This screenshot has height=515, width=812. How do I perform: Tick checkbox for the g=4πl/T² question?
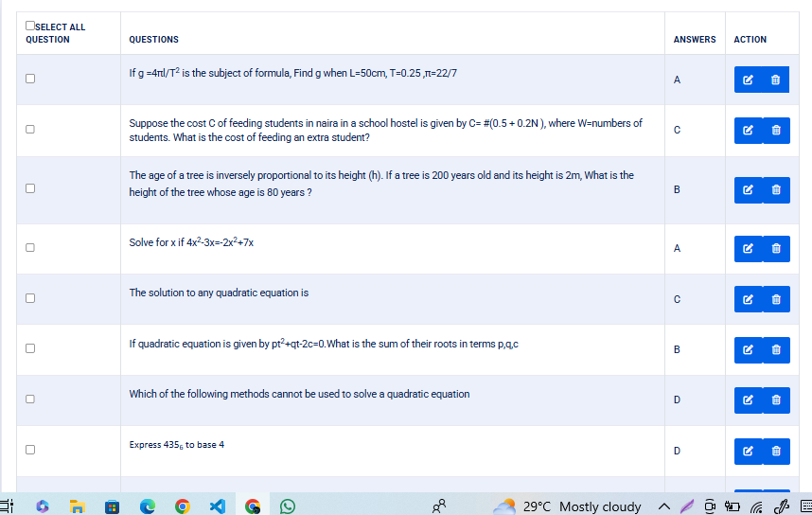(x=30, y=80)
